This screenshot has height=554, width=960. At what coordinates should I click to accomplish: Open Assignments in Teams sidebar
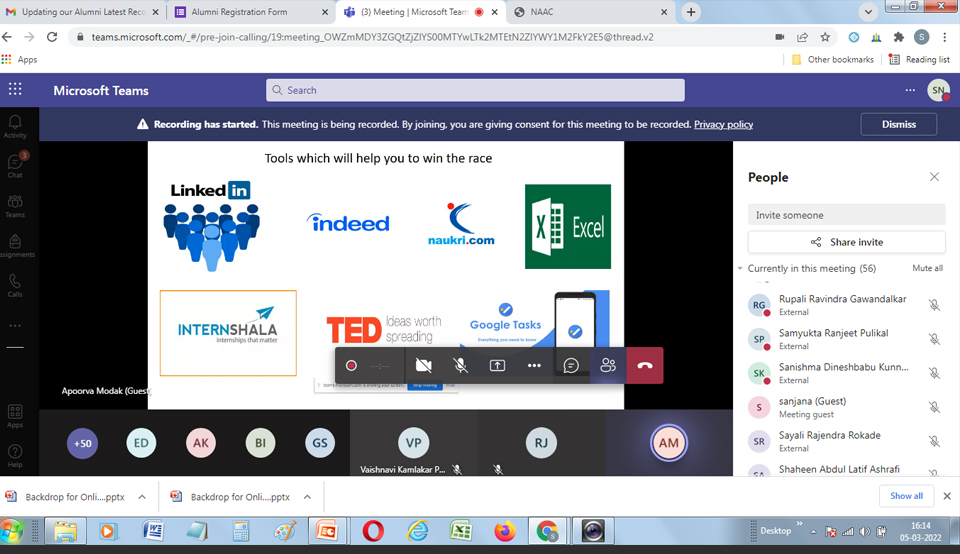coord(15,246)
